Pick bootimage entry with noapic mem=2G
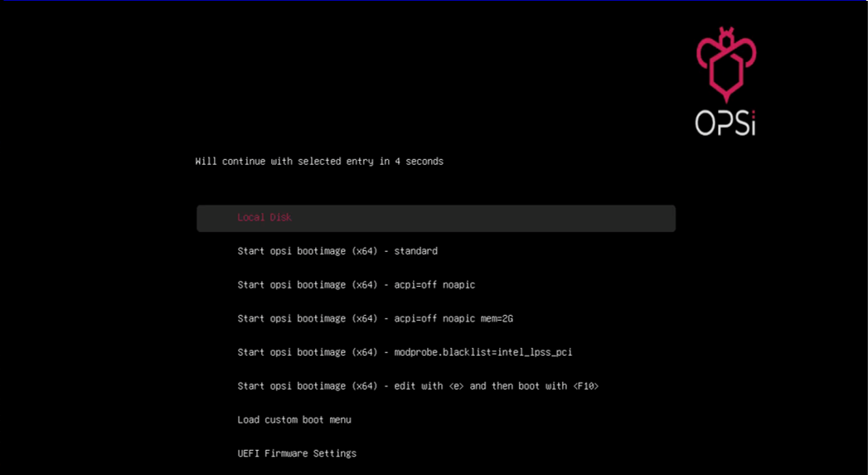 click(x=375, y=319)
